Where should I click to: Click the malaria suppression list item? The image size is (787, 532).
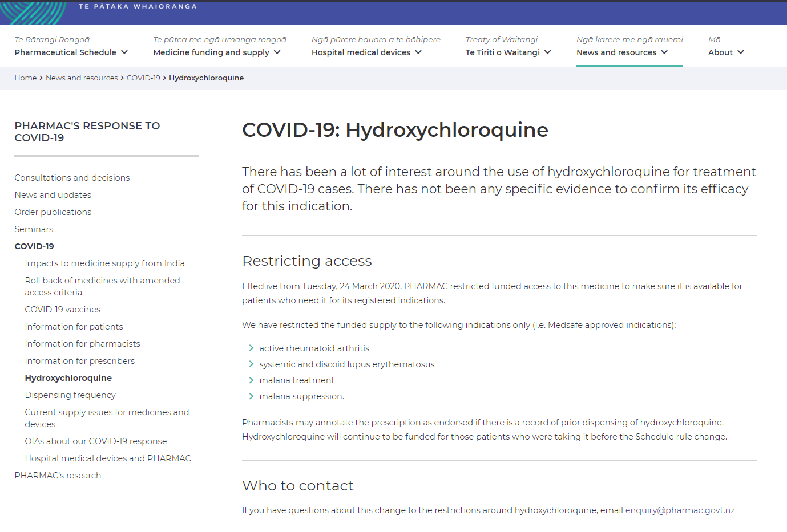pyautogui.click(x=302, y=396)
